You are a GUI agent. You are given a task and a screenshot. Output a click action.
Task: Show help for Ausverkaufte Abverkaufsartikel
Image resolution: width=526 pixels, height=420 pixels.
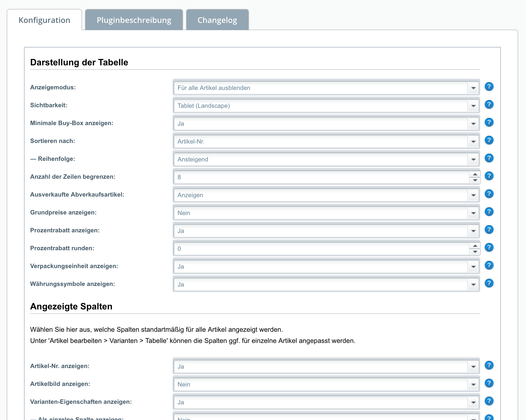click(489, 194)
